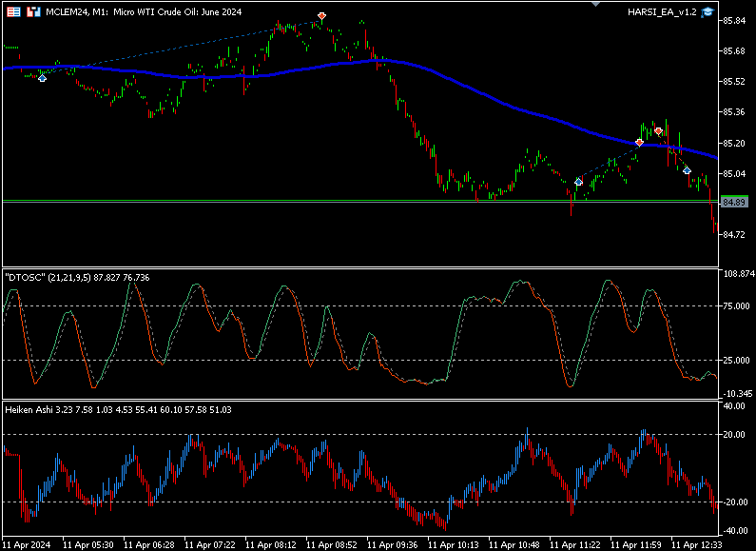Click the 84.72 price scale label
Viewport: 756px width, 551px height.
[x=734, y=234]
